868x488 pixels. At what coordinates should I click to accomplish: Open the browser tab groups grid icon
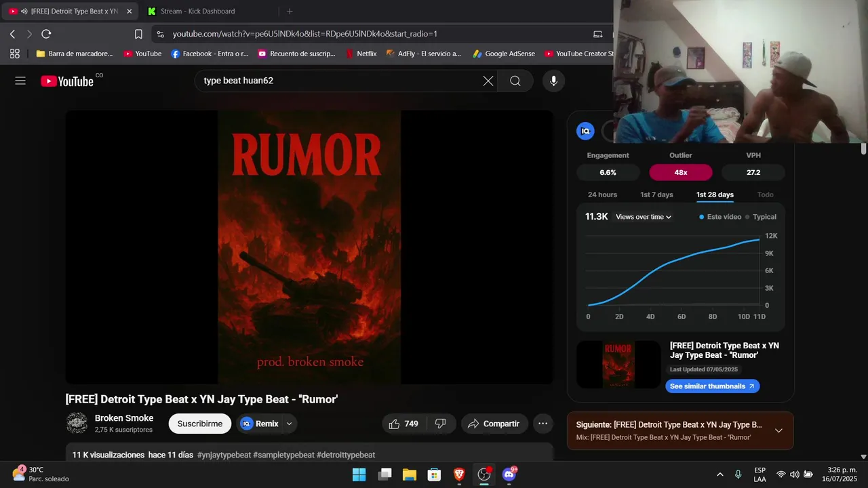click(14, 54)
